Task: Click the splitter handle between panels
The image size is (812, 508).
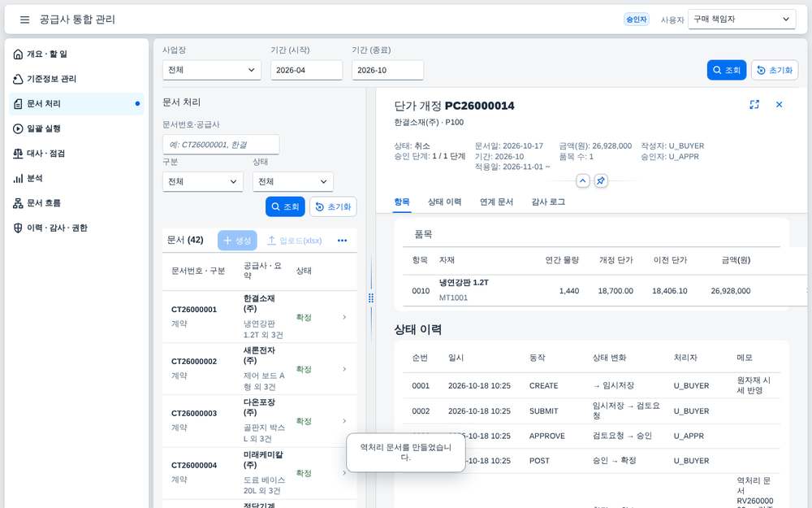Action: [x=371, y=298]
